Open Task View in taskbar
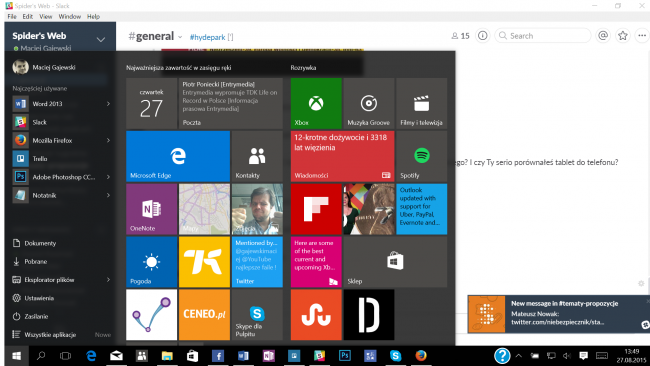This screenshot has width=650, height=366. click(65, 356)
